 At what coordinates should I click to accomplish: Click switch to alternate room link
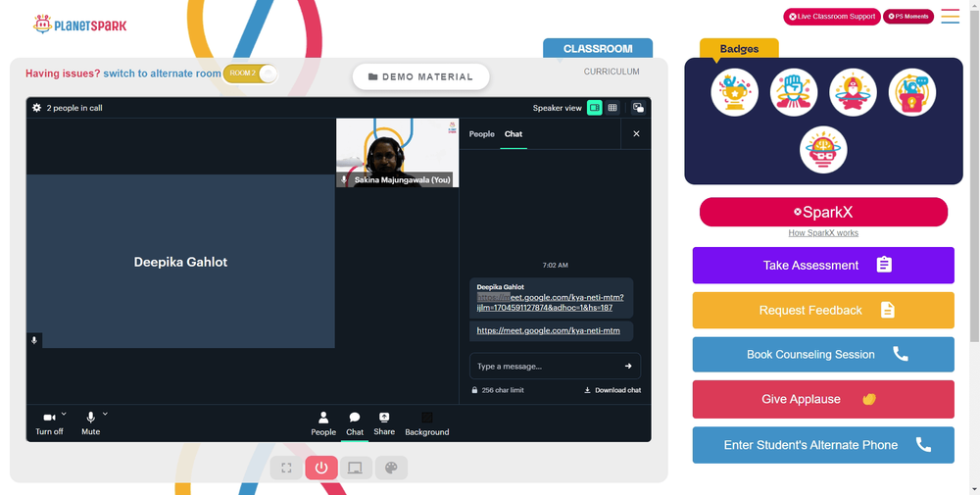click(x=162, y=74)
